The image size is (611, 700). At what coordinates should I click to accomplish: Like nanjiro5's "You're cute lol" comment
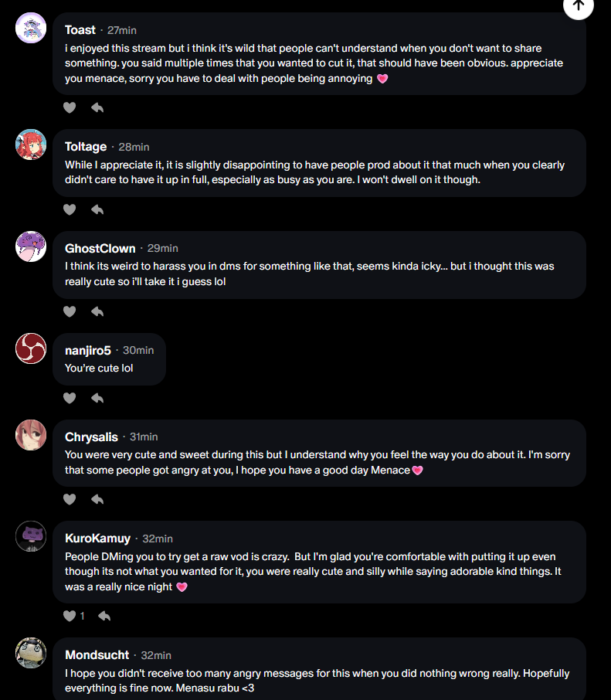pos(70,398)
